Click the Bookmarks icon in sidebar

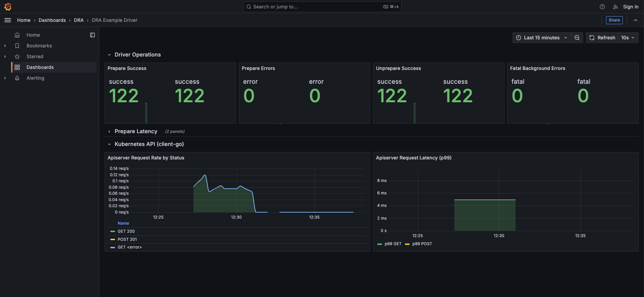(17, 46)
